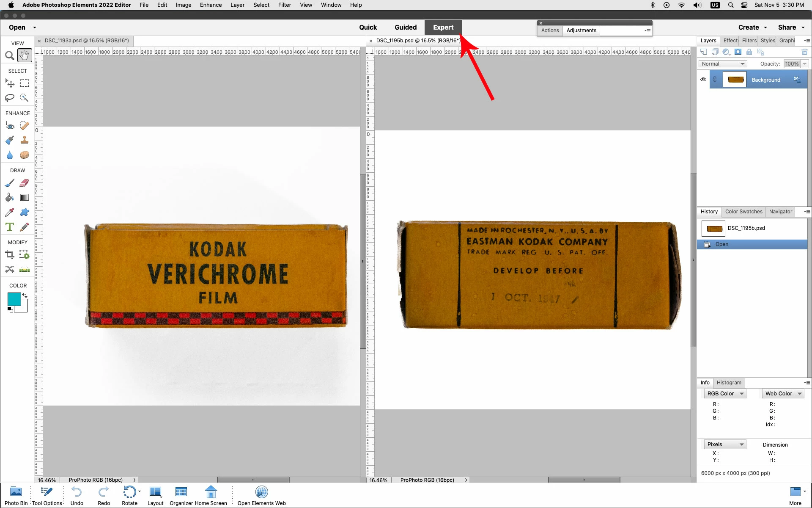Click the delete layer trash icon

tap(804, 52)
